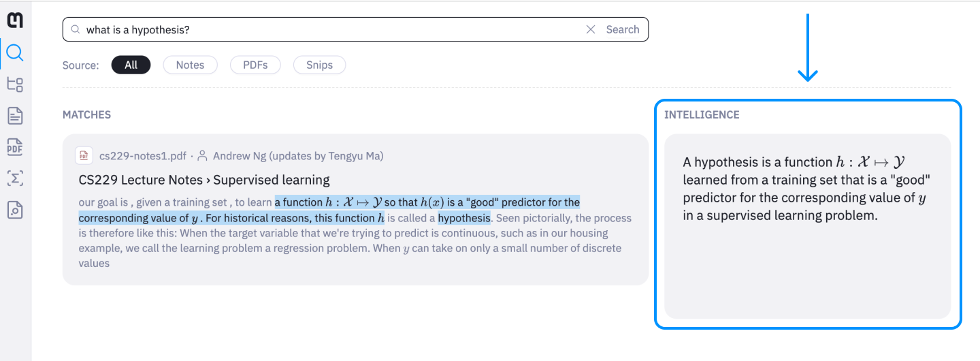Open the Mathpix logo home icon
This screenshot has width=980, height=361.
15,20
